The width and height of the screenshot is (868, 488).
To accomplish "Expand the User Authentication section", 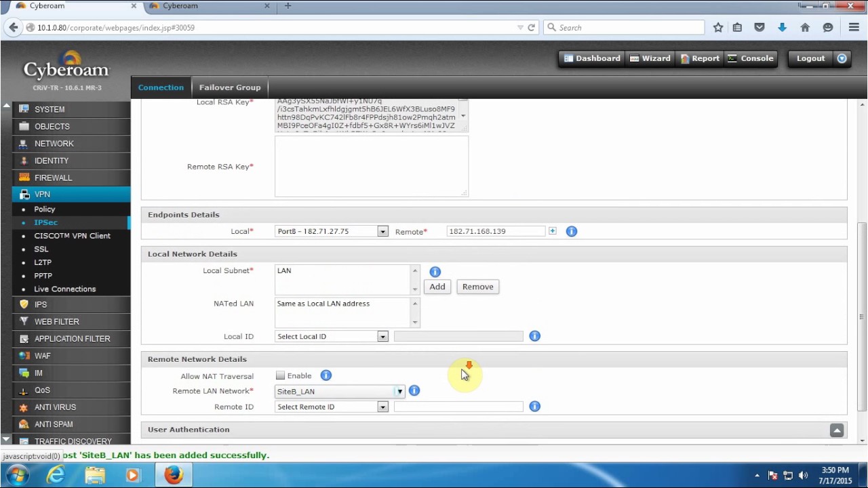I will point(837,430).
